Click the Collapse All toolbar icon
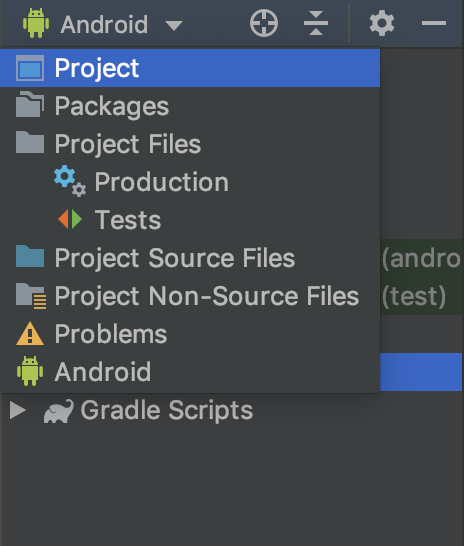This screenshot has height=546, width=464. 316,23
